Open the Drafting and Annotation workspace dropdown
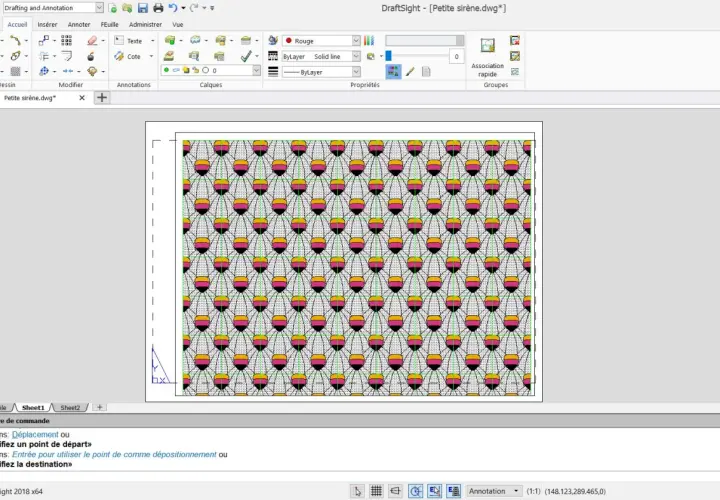Viewport: 720px width, 500px height. [x=53, y=8]
